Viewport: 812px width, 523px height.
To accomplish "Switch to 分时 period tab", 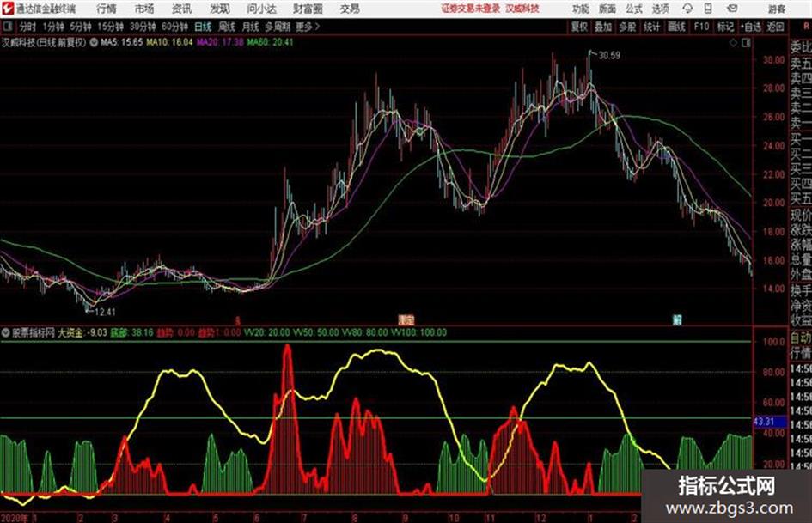I will 27,27.
